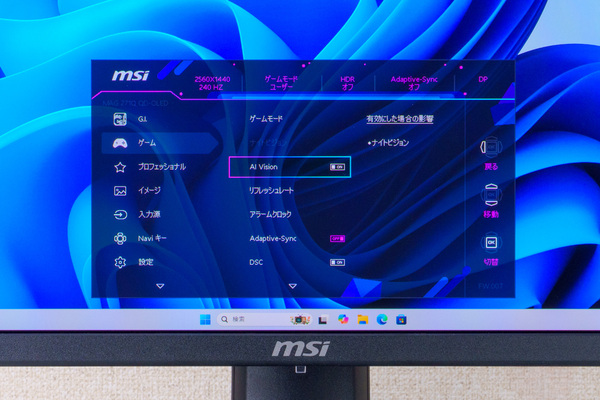Image resolution: width=600 pixels, height=400 pixels.
Task: Select the gear icon for 設定
Action: pos(120,262)
